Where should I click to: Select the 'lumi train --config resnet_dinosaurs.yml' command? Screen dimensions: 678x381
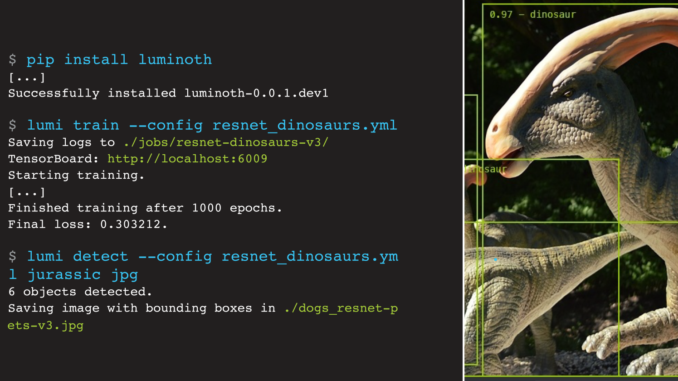(212, 125)
